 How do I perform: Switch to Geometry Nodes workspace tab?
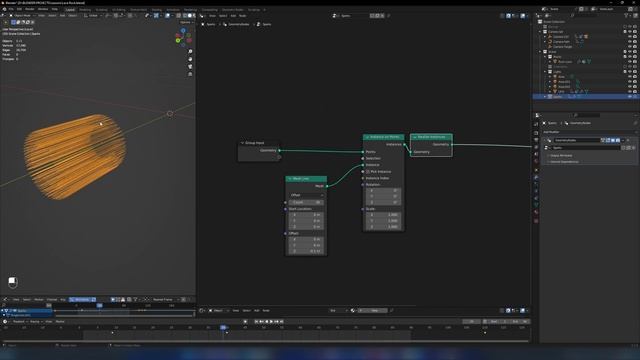pyautogui.click(x=233, y=9)
